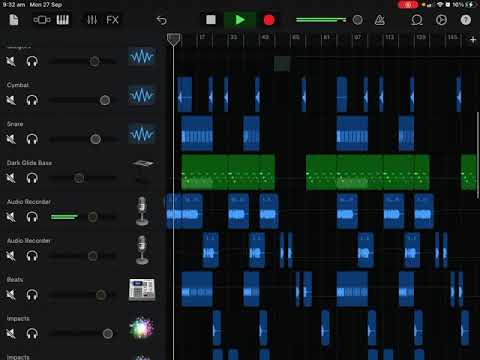The image size is (480, 360).
Task: Stop playback with the square button
Action: tap(211, 20)
